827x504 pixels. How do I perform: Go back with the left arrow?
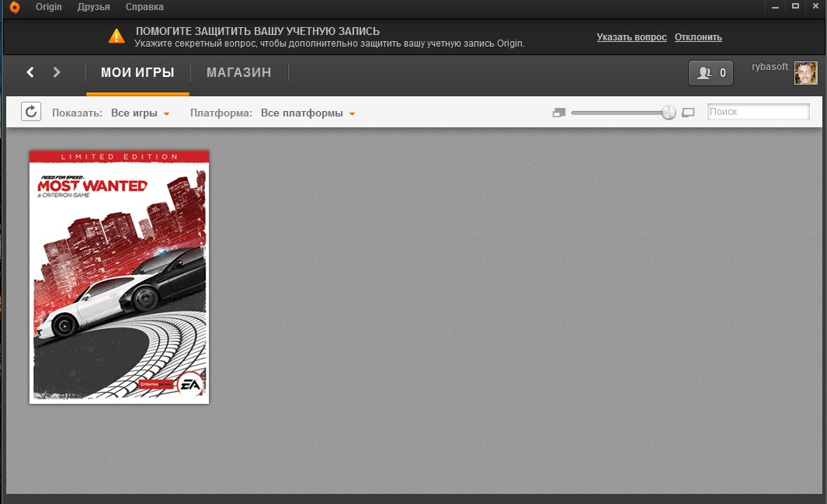tap(30, 72)
